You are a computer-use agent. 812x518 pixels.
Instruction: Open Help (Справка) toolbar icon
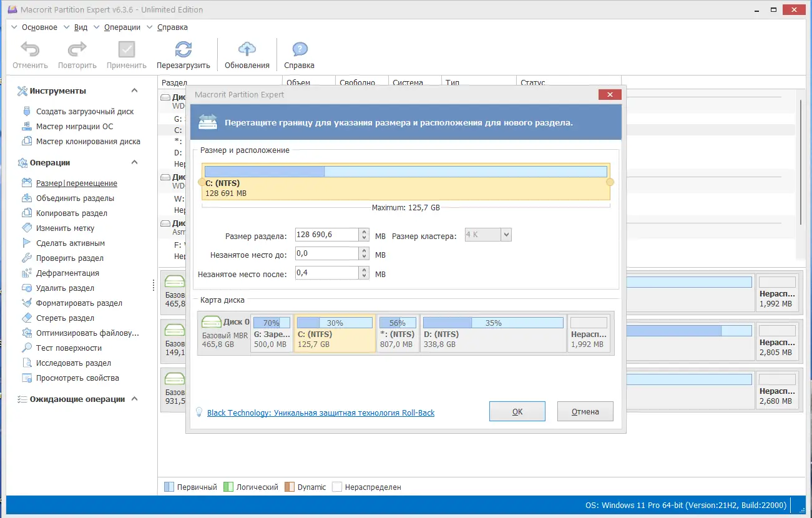[x=300, y=50]
